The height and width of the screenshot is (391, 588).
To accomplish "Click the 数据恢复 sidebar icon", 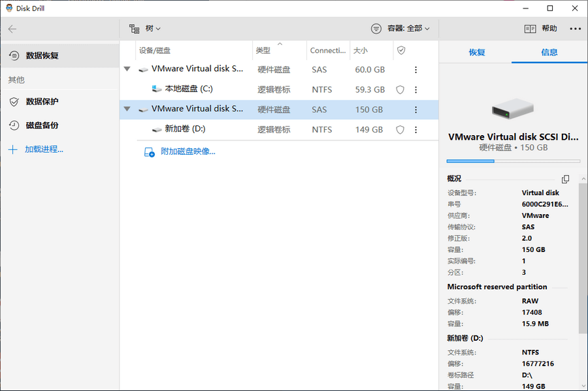I will [x=14, y=55].
